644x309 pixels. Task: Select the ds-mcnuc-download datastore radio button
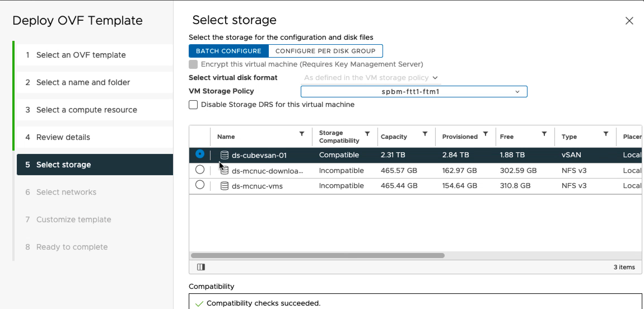coord(200,170)
